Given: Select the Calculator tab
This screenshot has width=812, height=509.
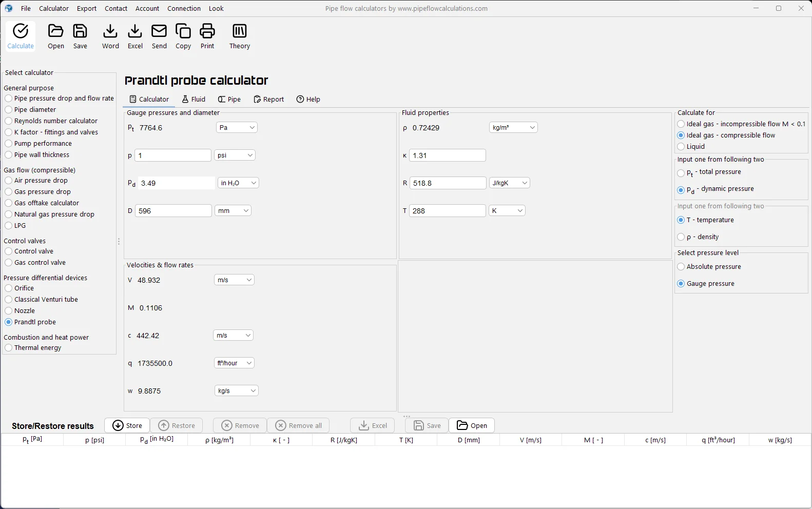Looking at the screenshot, I should pos(149,99).
